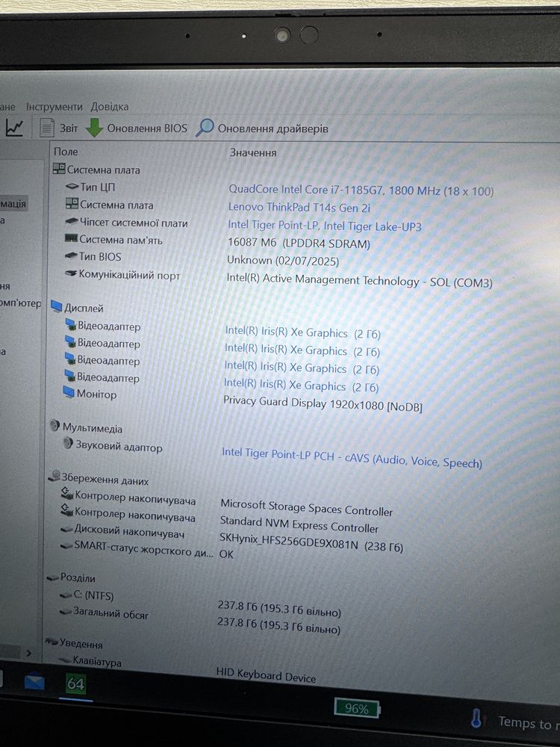560x747 pixels.
Task: Click the Тип BIOS chip icon
Action: coord(71,256)
